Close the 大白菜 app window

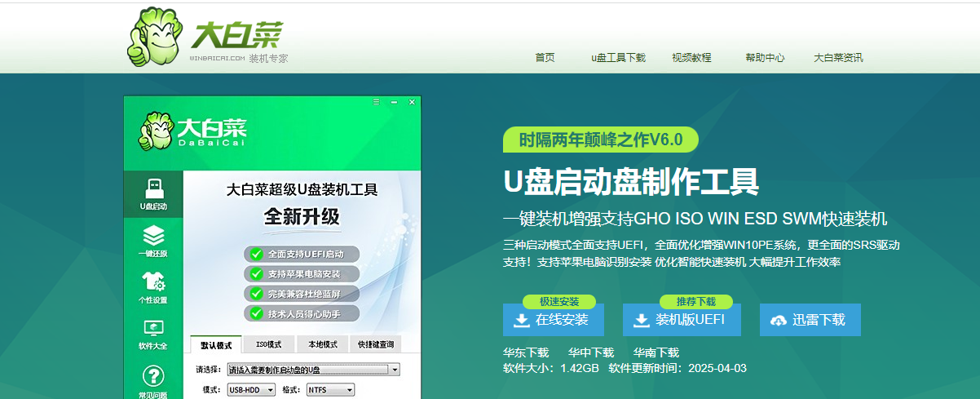pyautogui.click(x=412, y=102)
